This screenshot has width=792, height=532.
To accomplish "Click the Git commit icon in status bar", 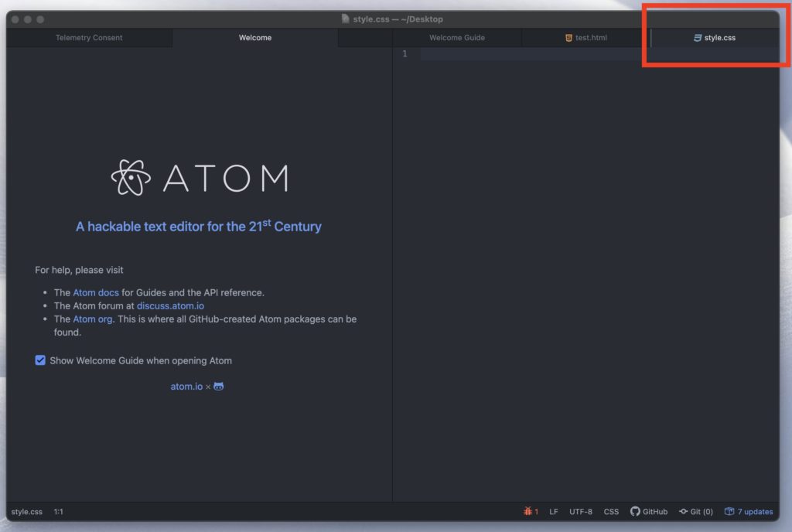I will point(684,511).
